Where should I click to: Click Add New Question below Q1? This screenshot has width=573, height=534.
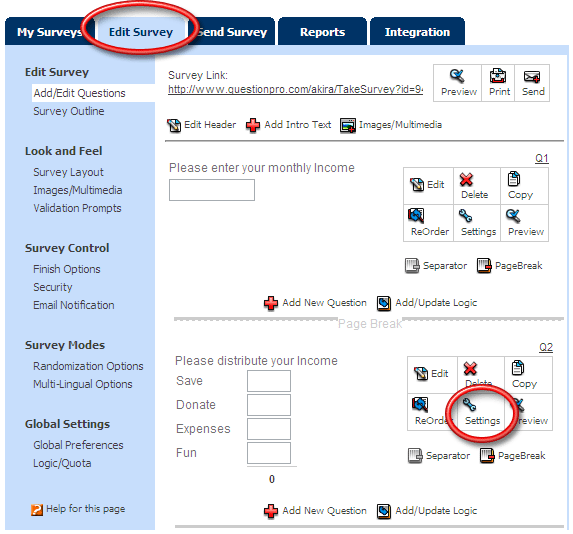pyautogui.click(x=315, y=303)
